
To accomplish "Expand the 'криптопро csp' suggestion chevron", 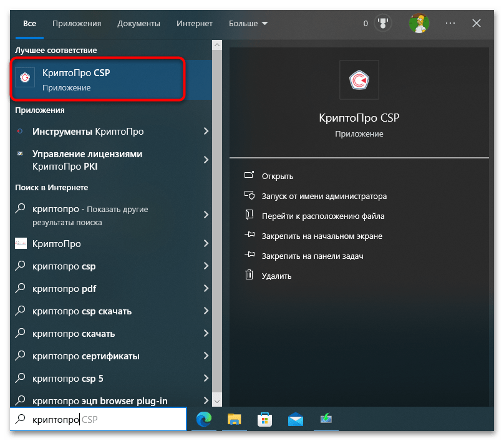I will tap(206, 266).
